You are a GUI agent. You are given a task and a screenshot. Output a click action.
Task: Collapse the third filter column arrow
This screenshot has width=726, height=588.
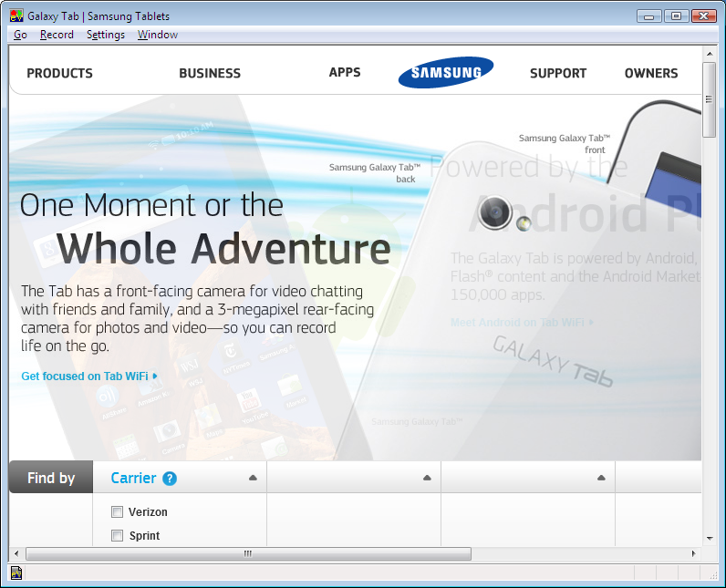point(601,478)
